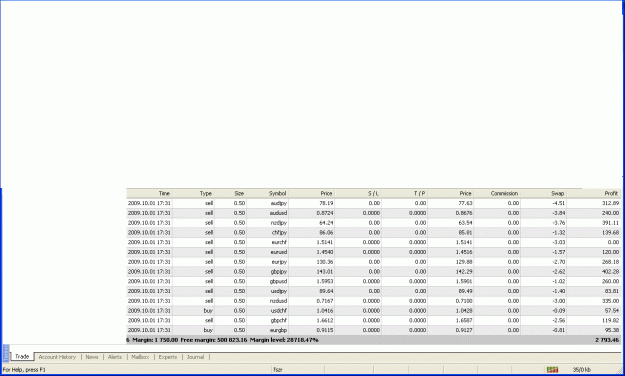Image resolution: width=625 pixels, height=376 pixels.
Task: Open the Journal tab
Action: [x=195, y=357]
